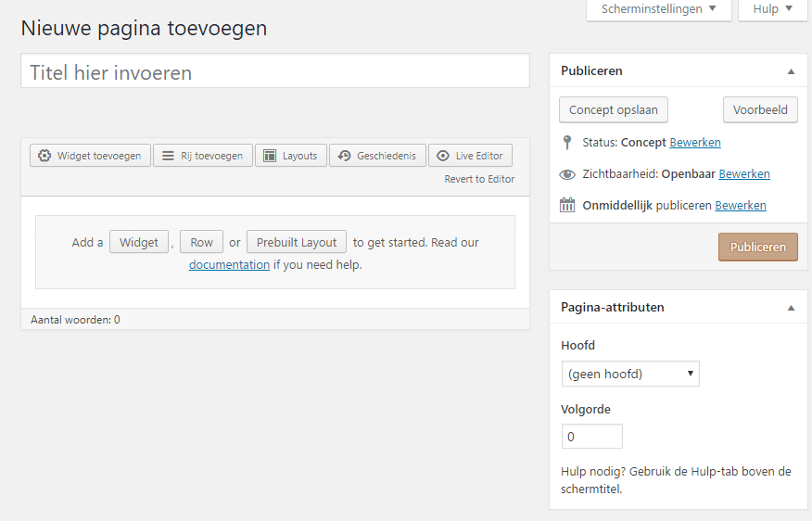
Task: Click the Live Editor eye icon
Action: click(443, 156)
